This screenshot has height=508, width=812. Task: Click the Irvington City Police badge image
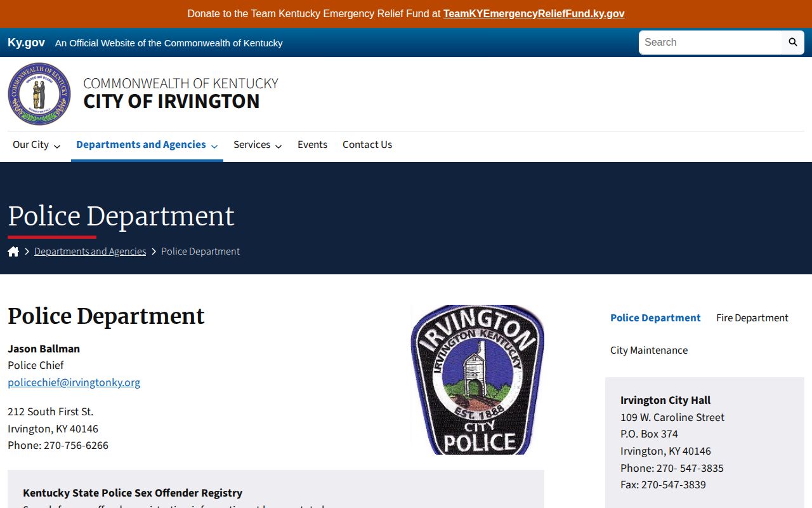[477, 380]
